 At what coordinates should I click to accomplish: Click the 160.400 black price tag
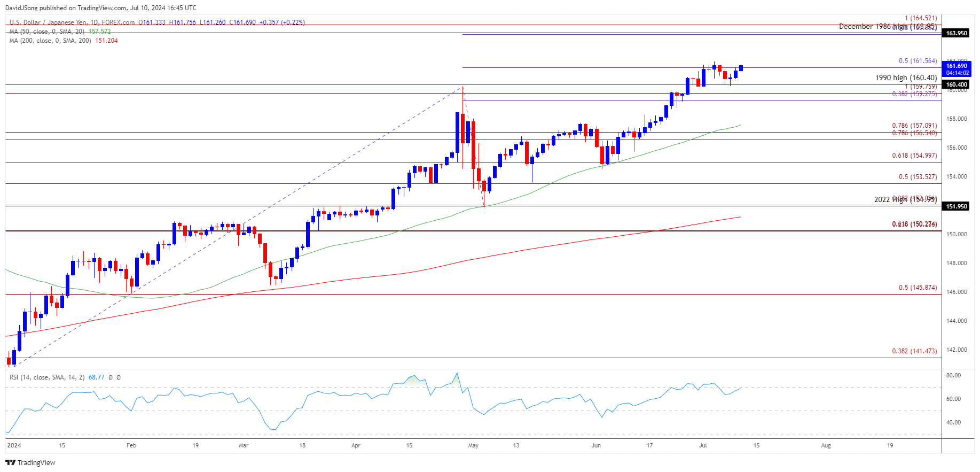(x=957, y=84)
